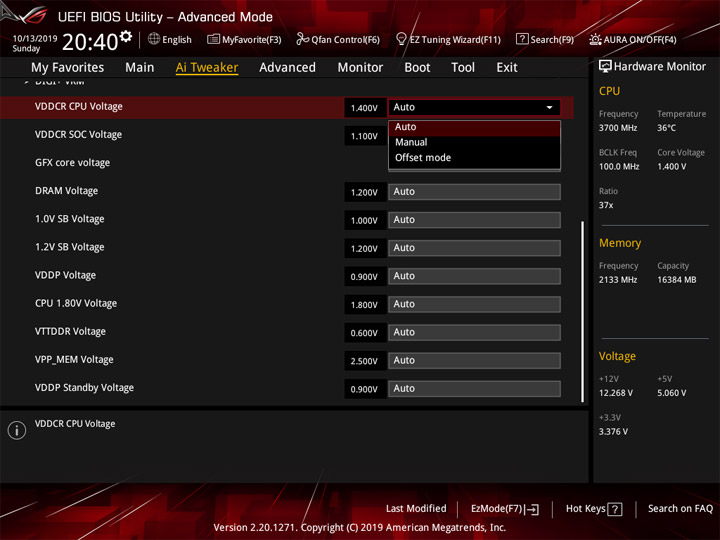Click Last Modified

tap(416, 508)
